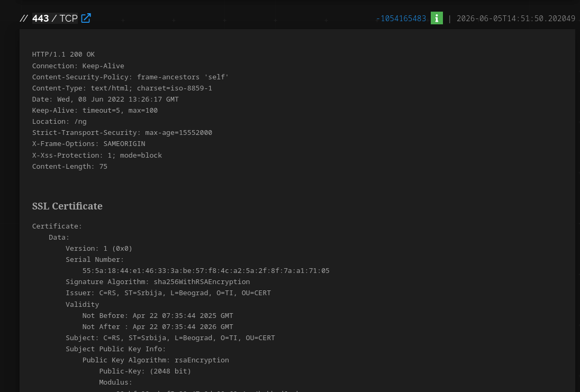The width and height of the screenshot is (580, 392).
Task: Click the Public-Key: (2048 bit) line
Action: point(145,371)
